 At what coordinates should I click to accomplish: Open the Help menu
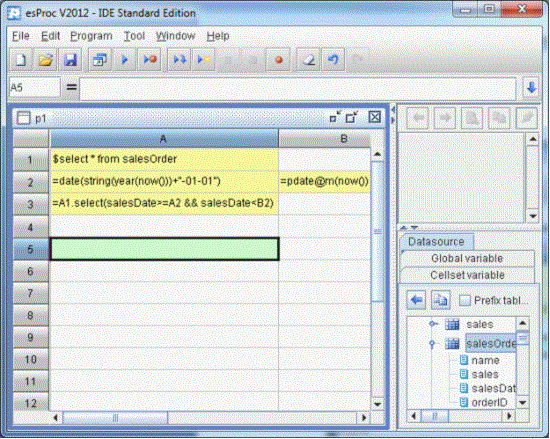218,36
